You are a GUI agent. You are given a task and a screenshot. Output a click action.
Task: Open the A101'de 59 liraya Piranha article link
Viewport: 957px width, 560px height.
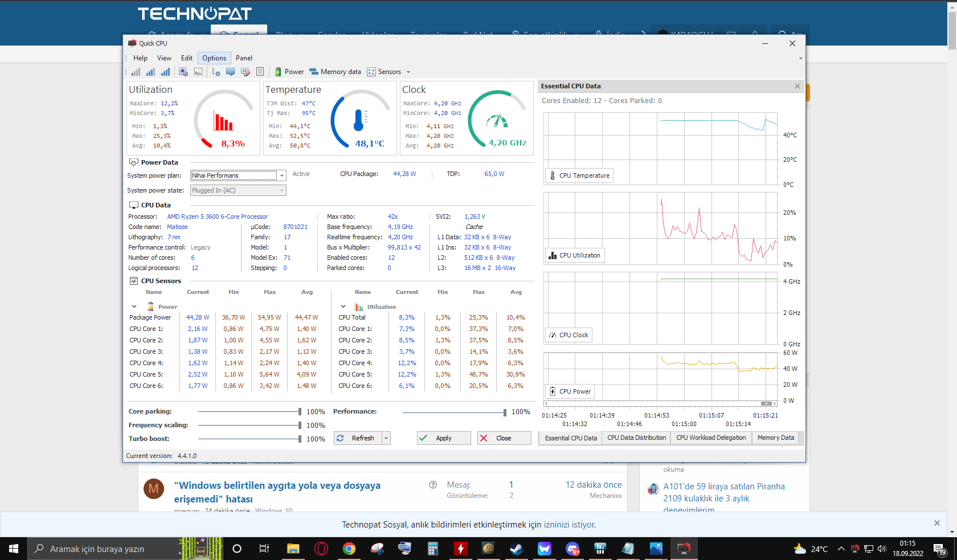[724, 498]
